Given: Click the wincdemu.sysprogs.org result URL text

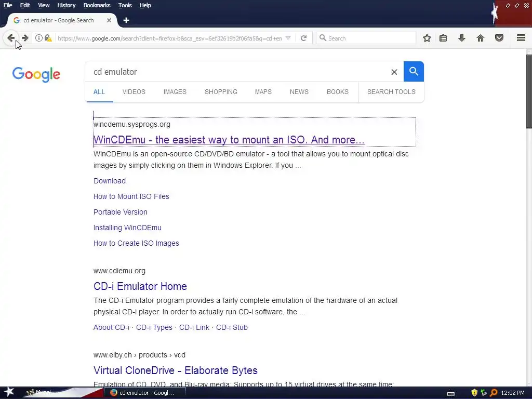Looking at the screenshot, I should [132, 124].
